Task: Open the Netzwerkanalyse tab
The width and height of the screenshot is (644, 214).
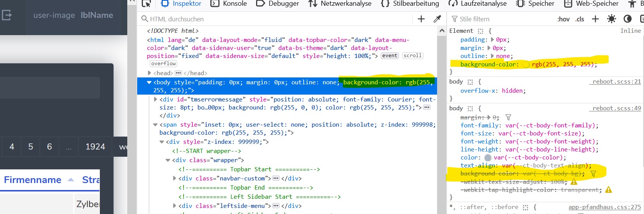Action: (x=340, y=4)
